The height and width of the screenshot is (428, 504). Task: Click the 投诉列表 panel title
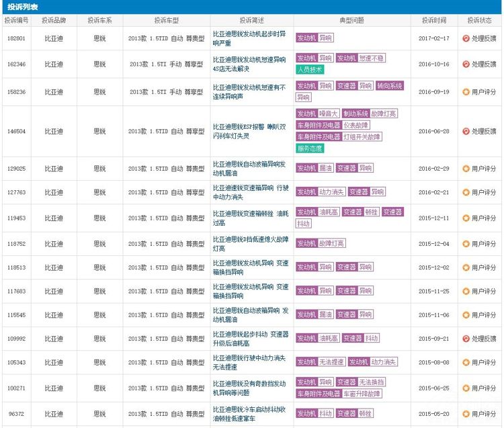point(22,7)
